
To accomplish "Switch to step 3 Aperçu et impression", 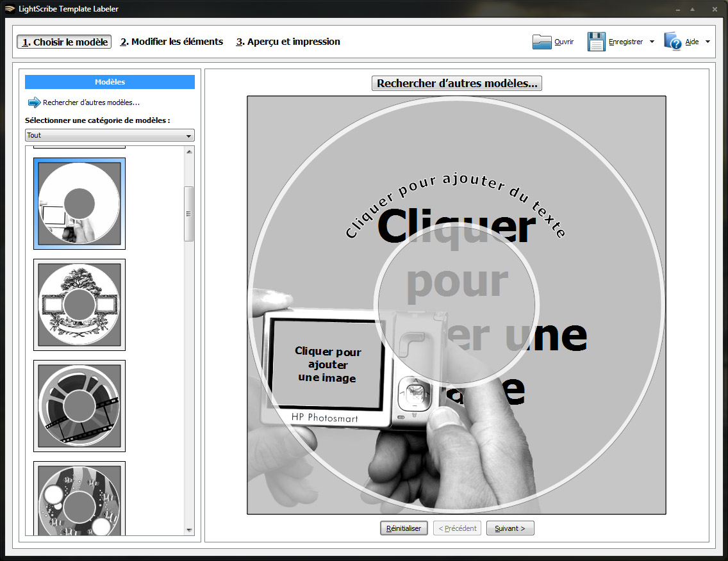I will [288, 42].
